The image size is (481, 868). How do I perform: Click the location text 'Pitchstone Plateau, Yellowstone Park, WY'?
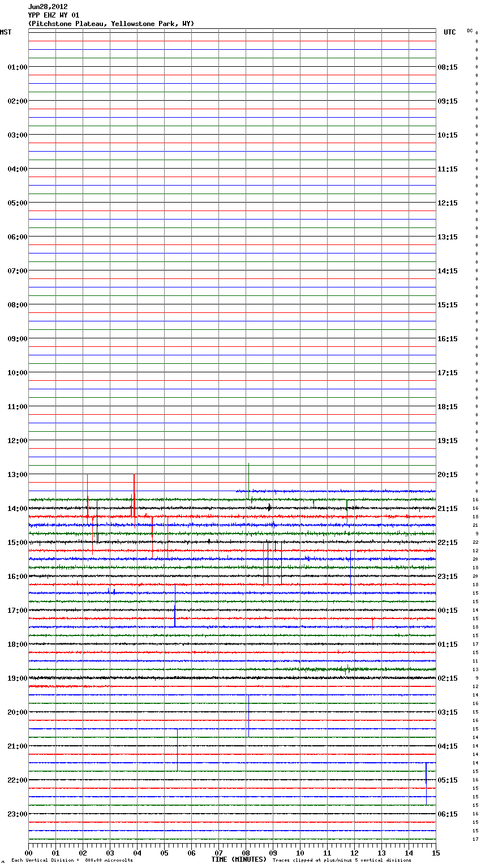111,24
